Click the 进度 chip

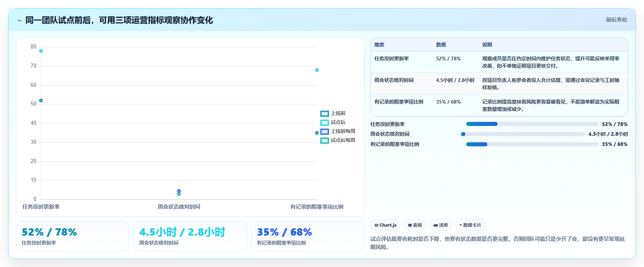440,225
